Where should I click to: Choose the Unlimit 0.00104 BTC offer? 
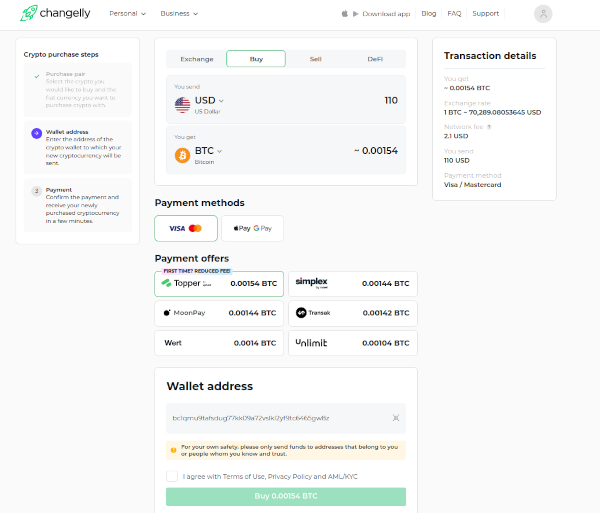pos(352,343)
